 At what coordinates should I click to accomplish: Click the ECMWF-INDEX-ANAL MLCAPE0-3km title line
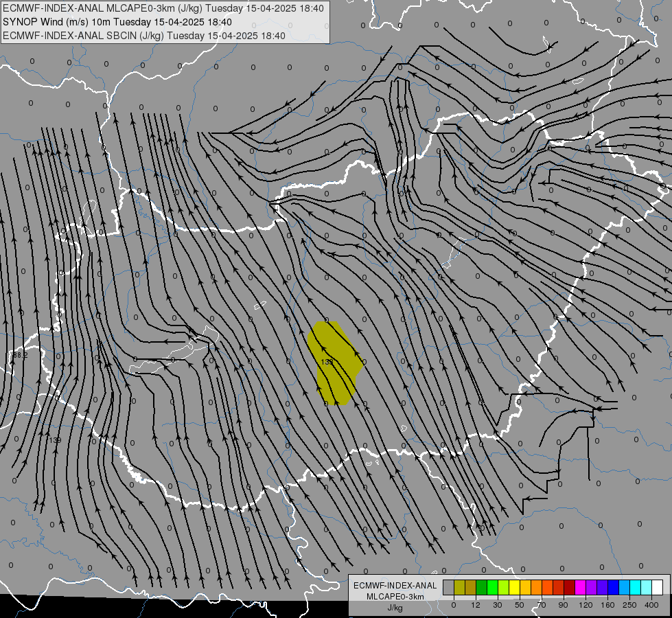[x=163, y=8]
